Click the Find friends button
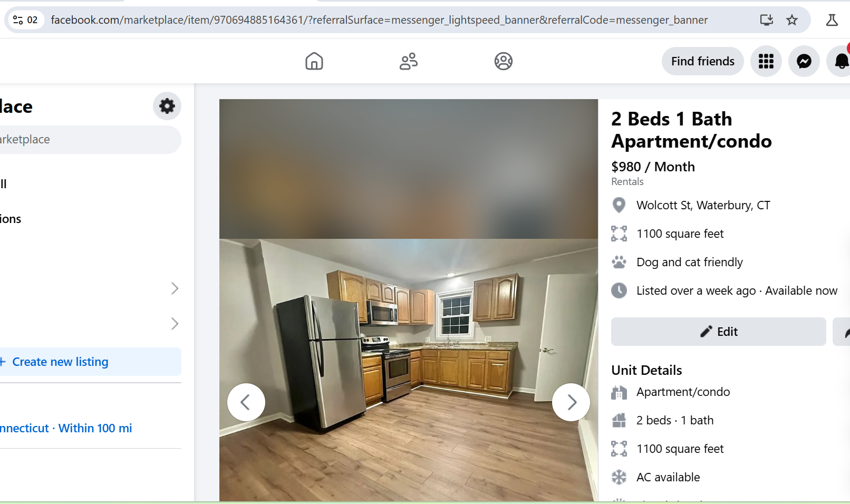 click(702, 61)
